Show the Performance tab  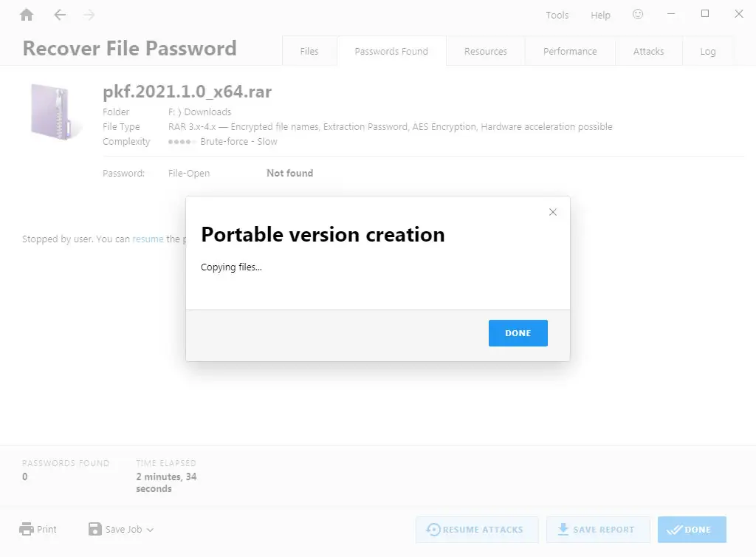(x=570, y=51)
